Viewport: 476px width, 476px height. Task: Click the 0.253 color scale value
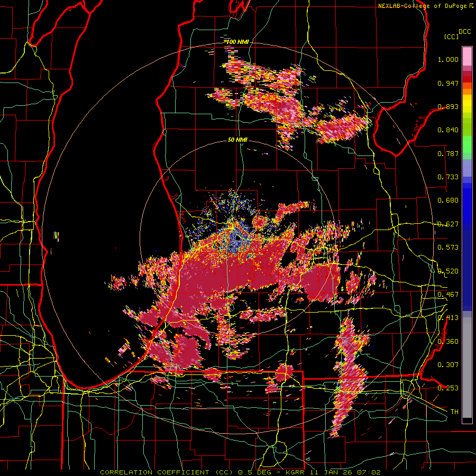pyautogui.click(x=448, y=388)
